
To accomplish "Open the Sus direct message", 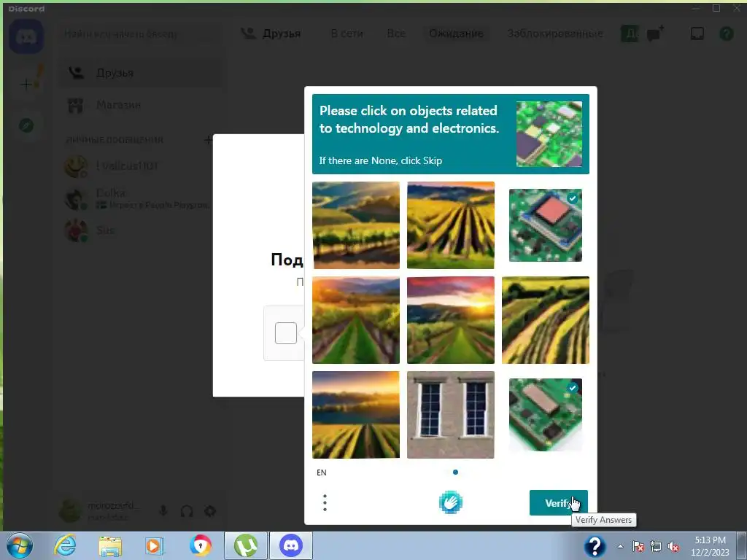I will (141, 231).
